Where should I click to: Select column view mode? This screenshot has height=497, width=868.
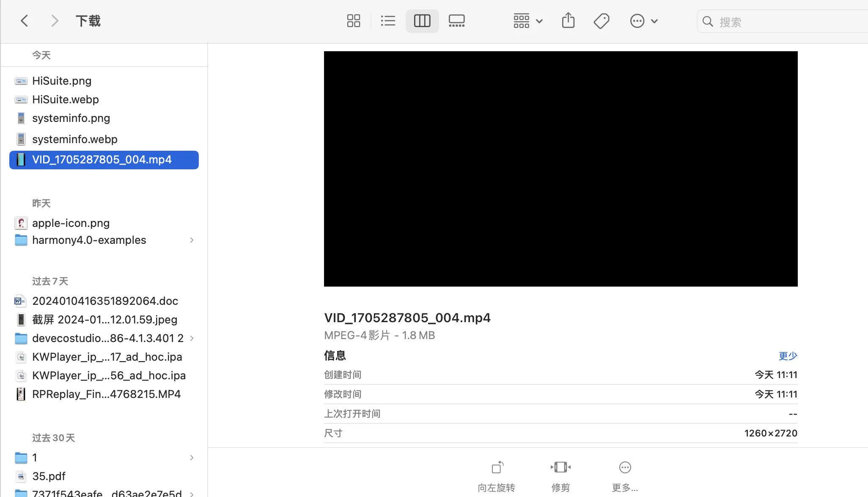pyautogui.click(x=422, y=21)
